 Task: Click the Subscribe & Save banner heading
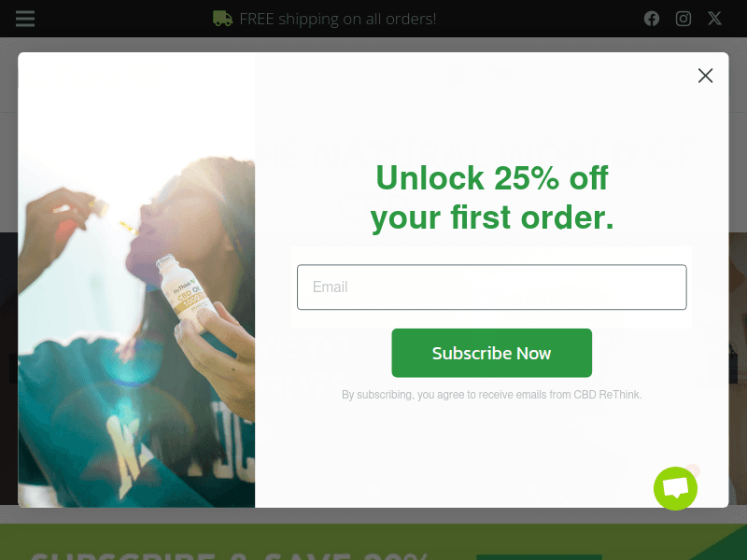click(x=229, y=555)
